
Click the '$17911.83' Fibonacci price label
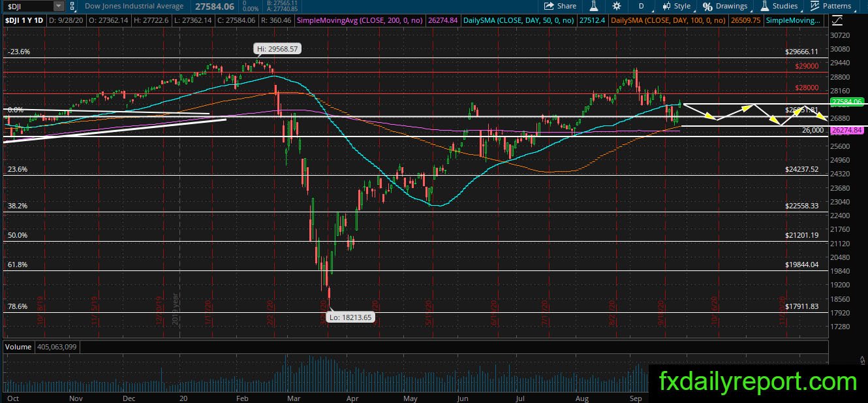coord(802,306)
